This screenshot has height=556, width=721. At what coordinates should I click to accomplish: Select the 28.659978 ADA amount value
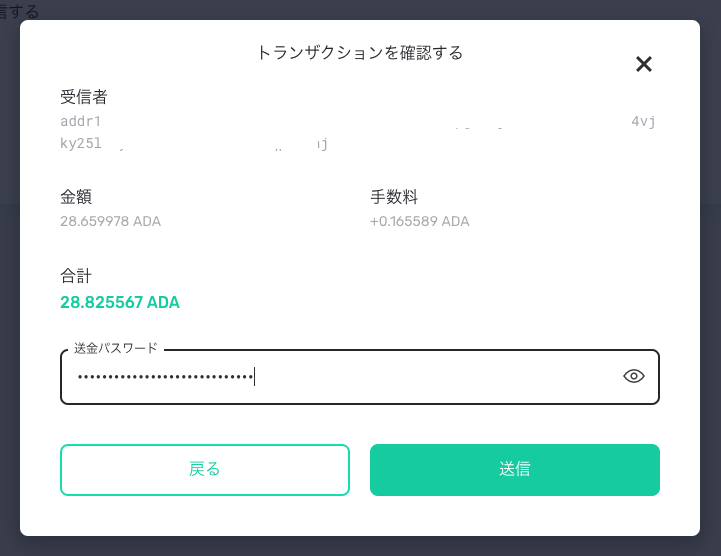click(x=110, y=221)
